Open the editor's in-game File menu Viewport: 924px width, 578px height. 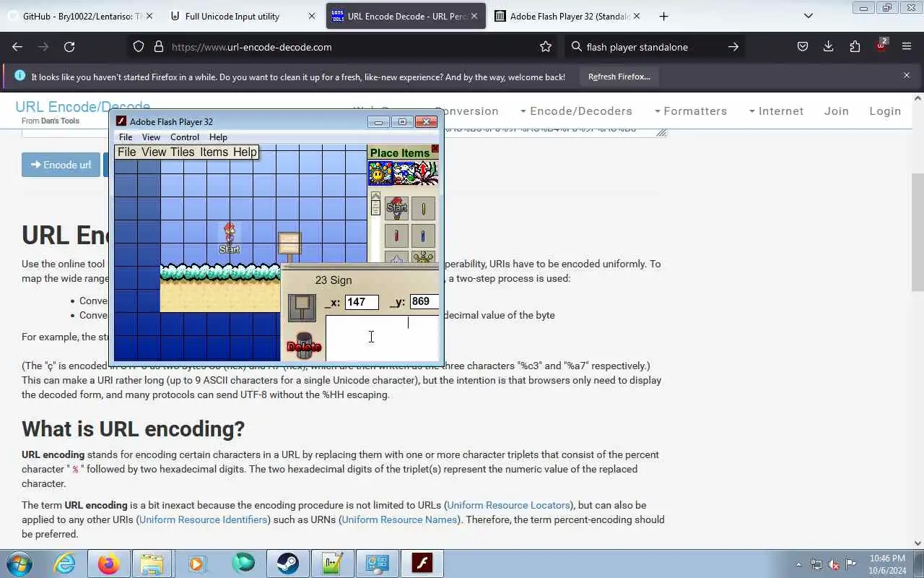coord(126,152)
